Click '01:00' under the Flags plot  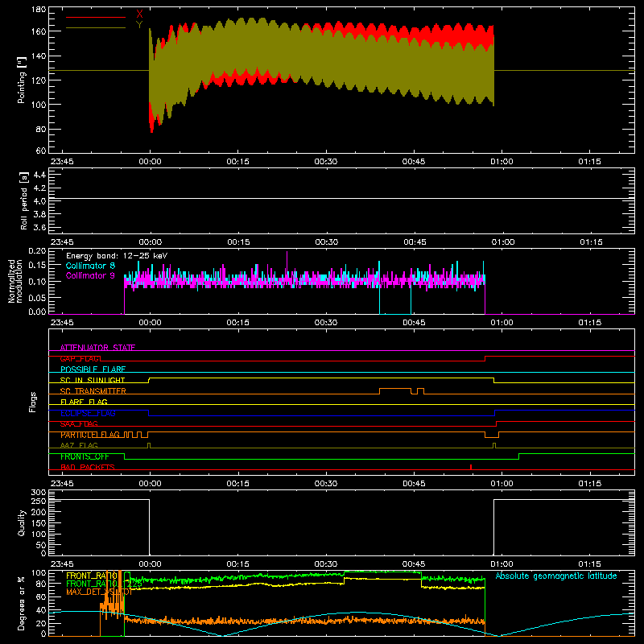(x=502, y=484)
